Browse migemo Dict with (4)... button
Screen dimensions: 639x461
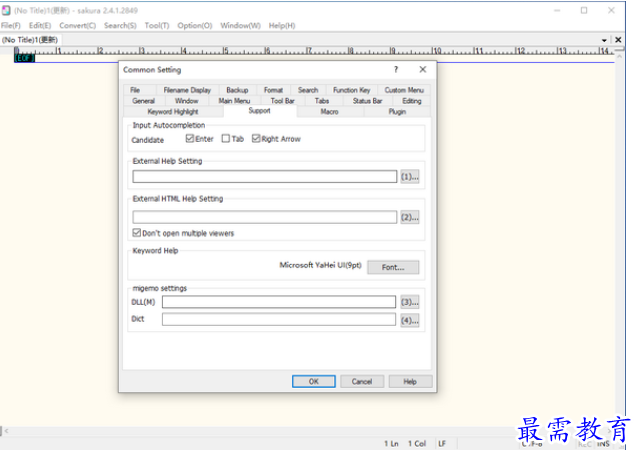pyautogui.click(x=409, y=320)
